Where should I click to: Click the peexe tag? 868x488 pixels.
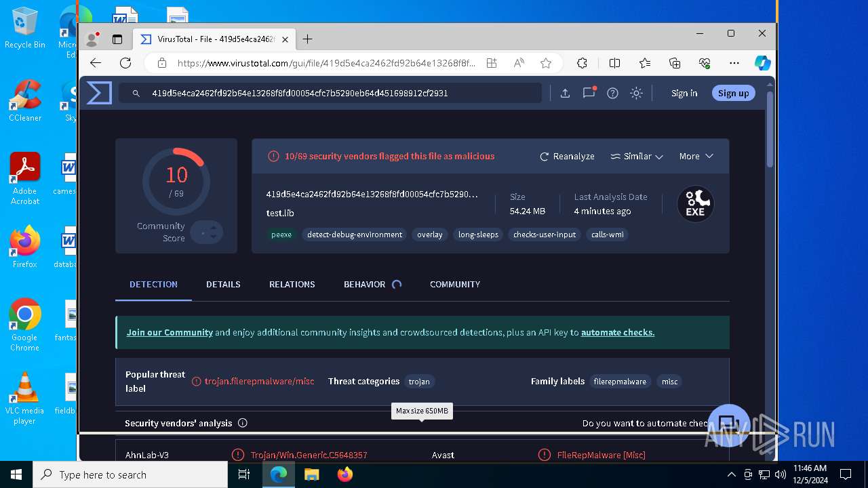[281, 235]
